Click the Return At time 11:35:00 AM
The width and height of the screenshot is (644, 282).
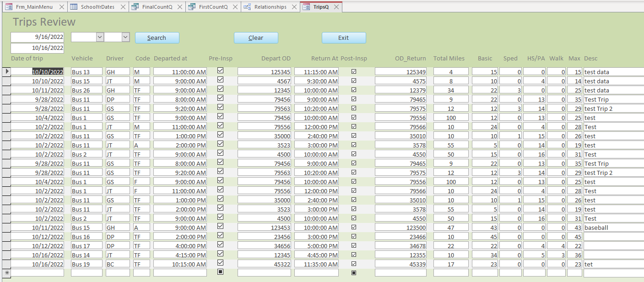pos(317,264)
